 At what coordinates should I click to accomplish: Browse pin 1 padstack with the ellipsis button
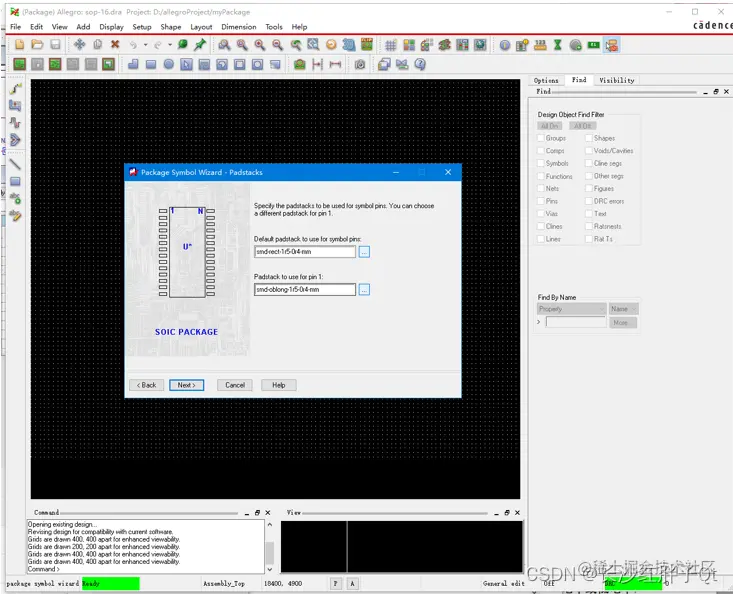click(x=364, y=290)
